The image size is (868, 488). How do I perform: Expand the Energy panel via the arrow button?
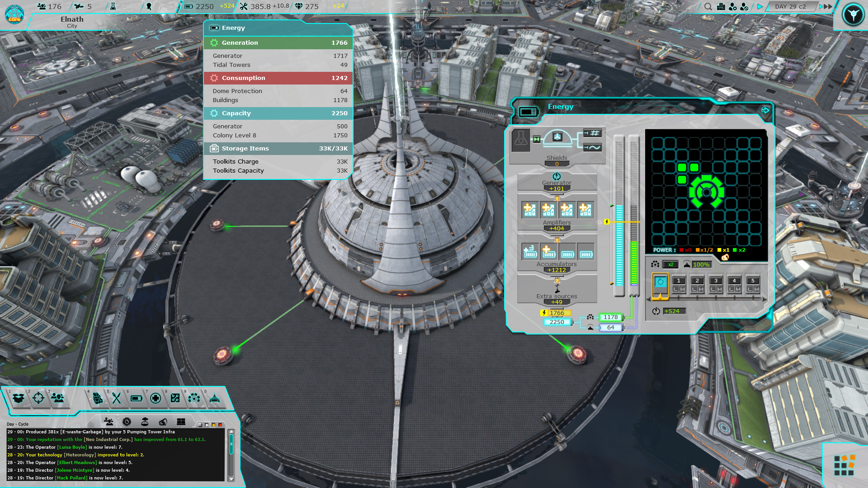point(765,110)
